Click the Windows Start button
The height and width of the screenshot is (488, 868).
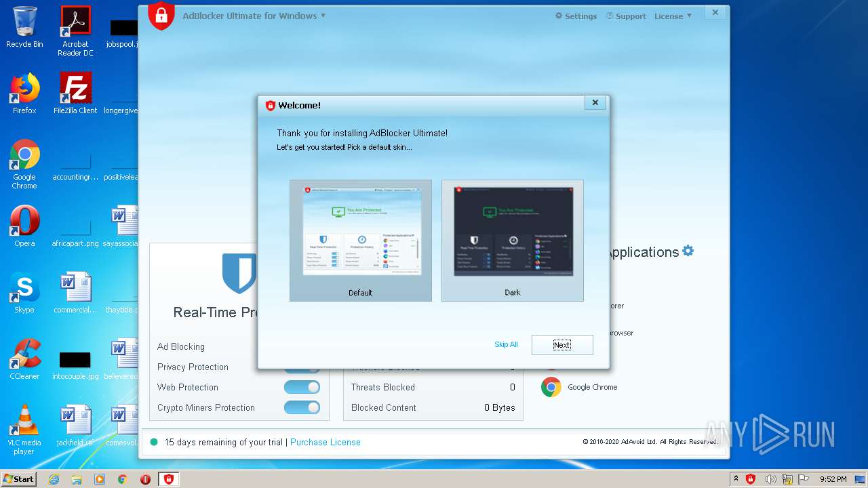tap(19, 479)
